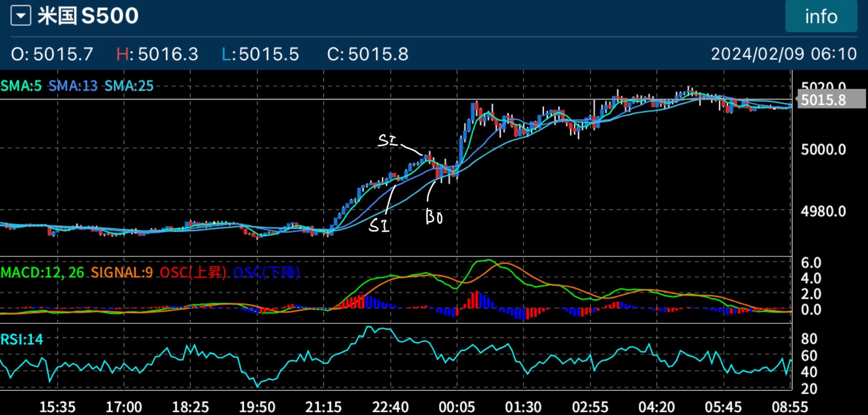
Task: Click the 2024/02/09 06:10 timestamp
Action: 783,54
